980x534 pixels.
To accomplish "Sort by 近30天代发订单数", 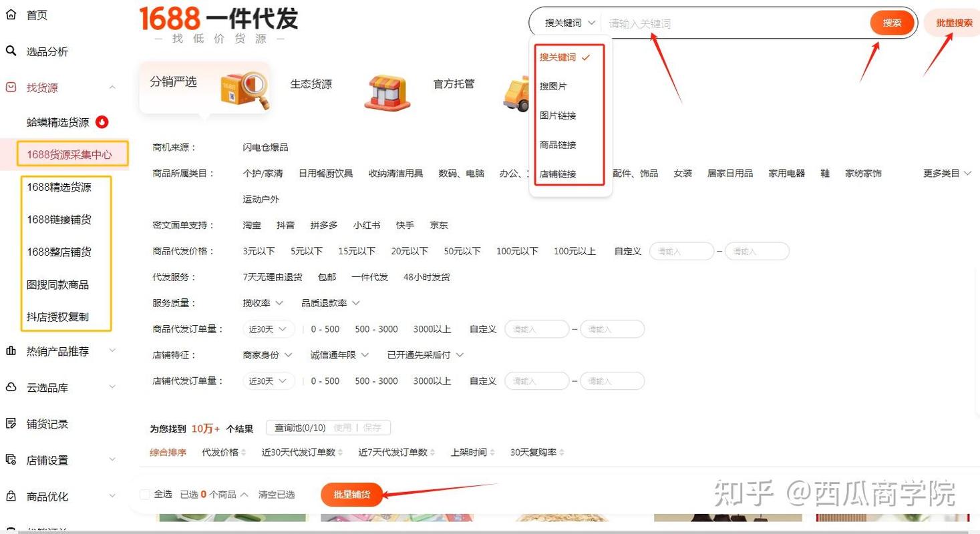I will pyautogui.click(x=302, y=453).
